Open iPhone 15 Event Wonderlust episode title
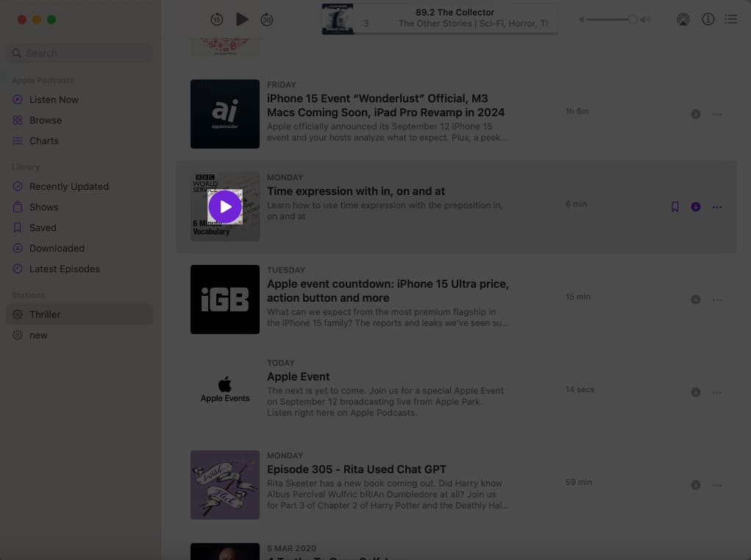751x560 pixels. 385,105
